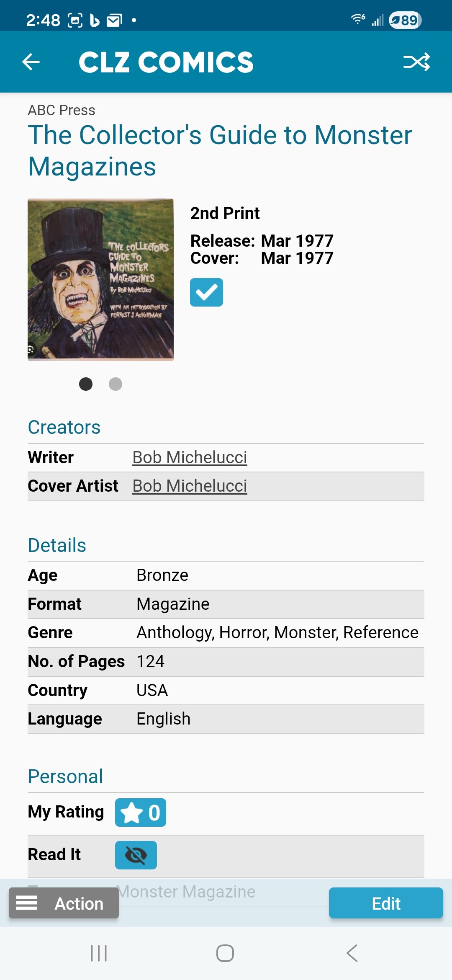Tap the back arrow in header
The height and width of the screenshot is (980, 452).
point(31,62)
